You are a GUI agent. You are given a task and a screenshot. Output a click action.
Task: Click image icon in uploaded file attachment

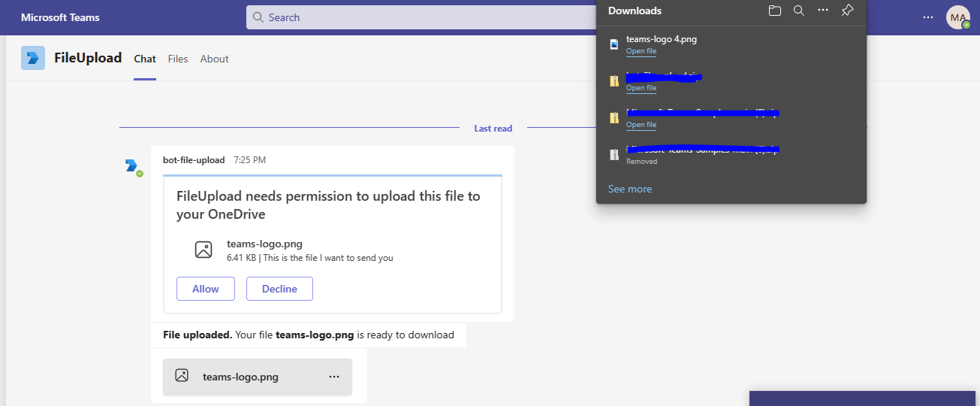coord(182,375)
